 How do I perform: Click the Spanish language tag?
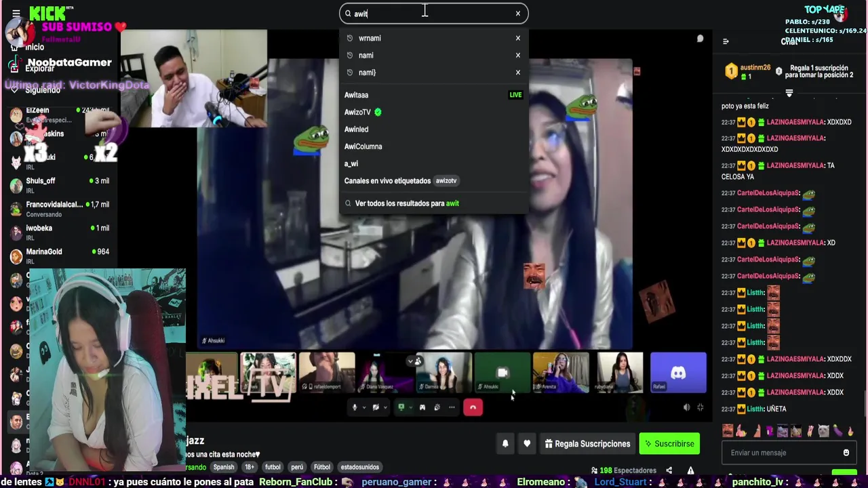pyautogui.click(x=224, y=467)
